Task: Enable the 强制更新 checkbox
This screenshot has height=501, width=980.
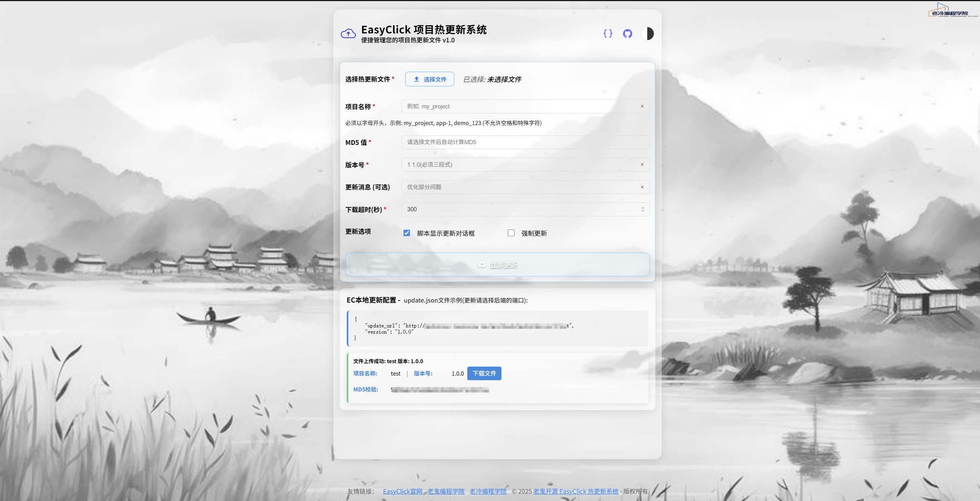Action: click(511, 233)
